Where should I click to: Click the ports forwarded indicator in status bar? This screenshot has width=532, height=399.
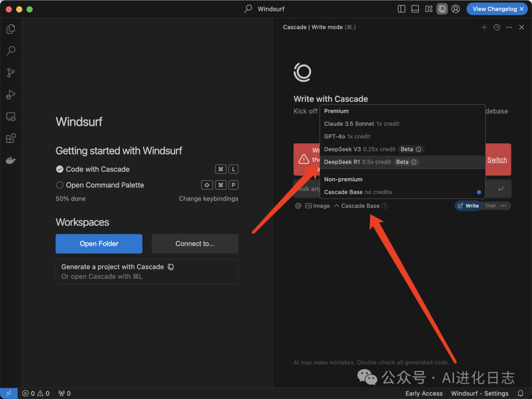click(65, 394)
